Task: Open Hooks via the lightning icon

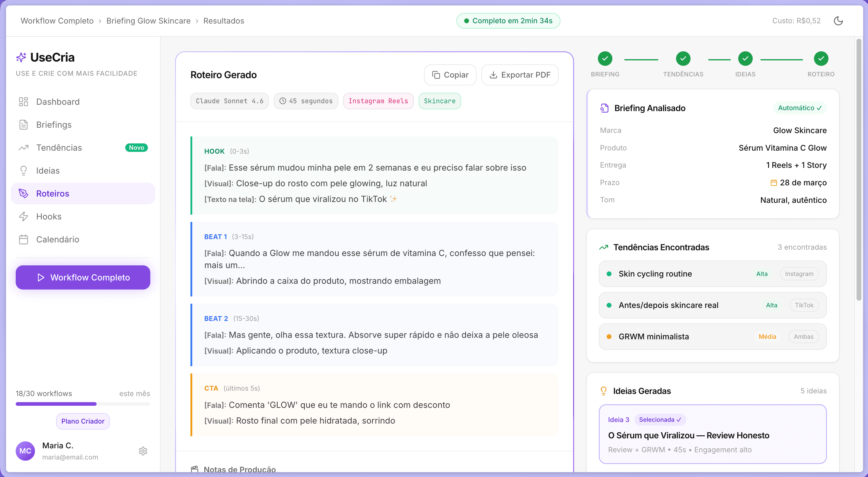Action: tap(23, 216)
